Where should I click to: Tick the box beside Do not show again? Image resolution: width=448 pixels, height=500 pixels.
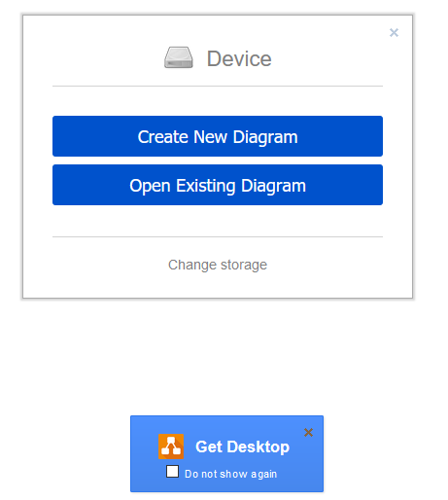coord(172,472)
